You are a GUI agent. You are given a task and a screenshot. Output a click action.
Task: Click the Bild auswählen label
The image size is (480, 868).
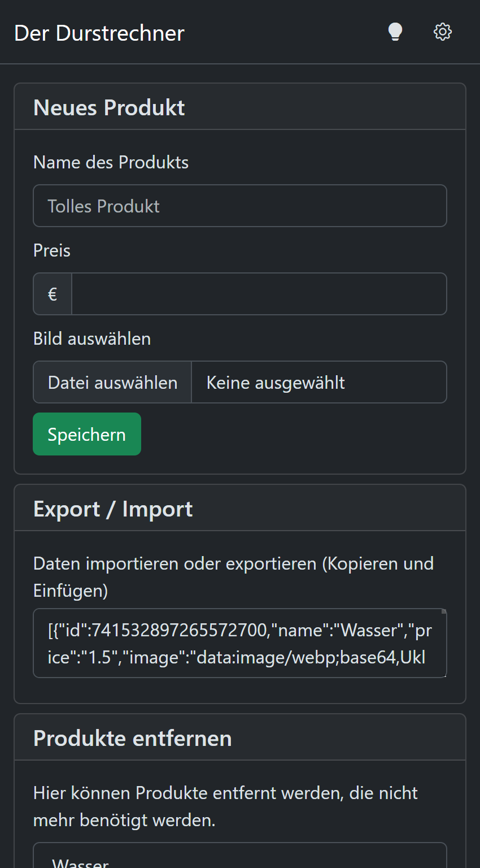point(92,339)
